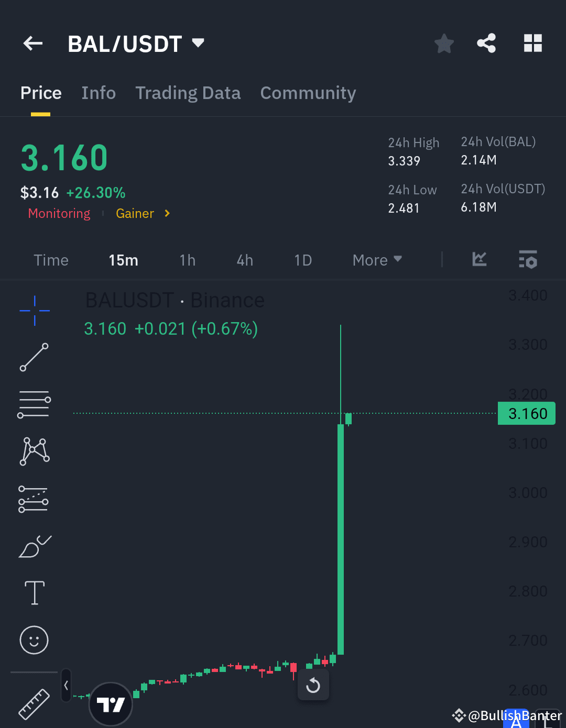Select the crosshair cursor tool

[x=34, y=310]
